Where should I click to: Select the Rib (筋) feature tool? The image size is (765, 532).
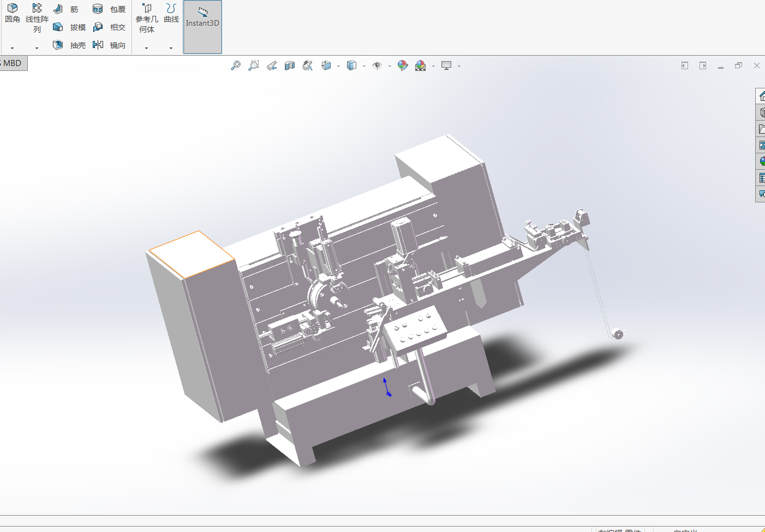pos(58,9)
